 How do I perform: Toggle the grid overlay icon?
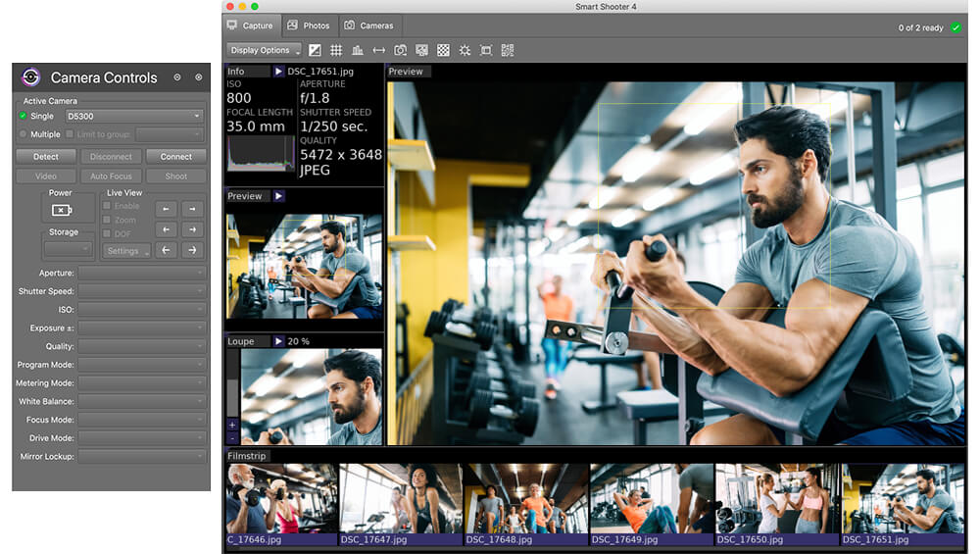336,50
